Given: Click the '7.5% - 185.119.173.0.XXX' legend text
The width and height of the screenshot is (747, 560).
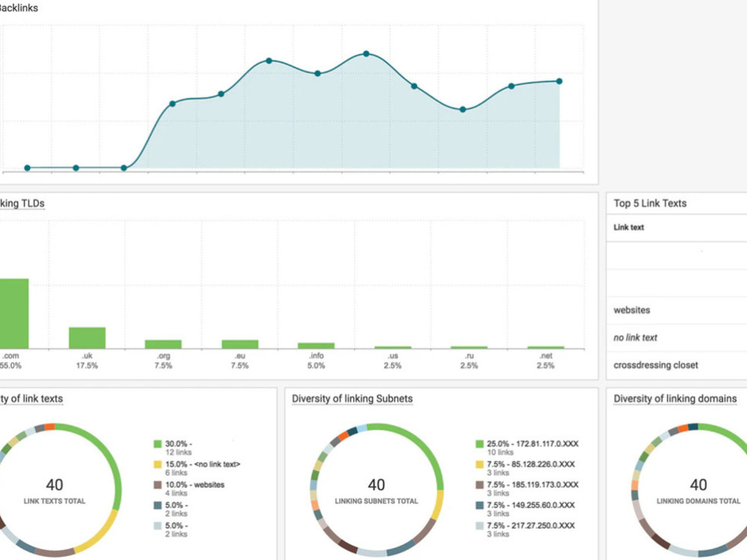Looking at the screenshot, I should 533,485.
